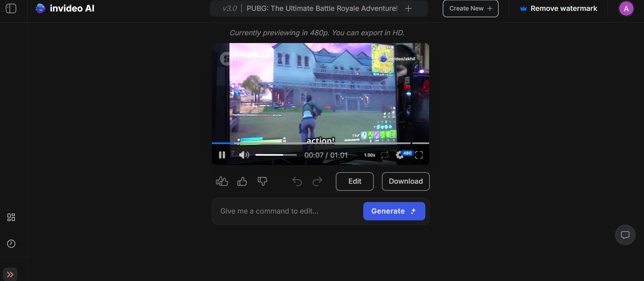The image size is (644, 281).
Task: Redo the last edit
Action: (x=317, y=182)
